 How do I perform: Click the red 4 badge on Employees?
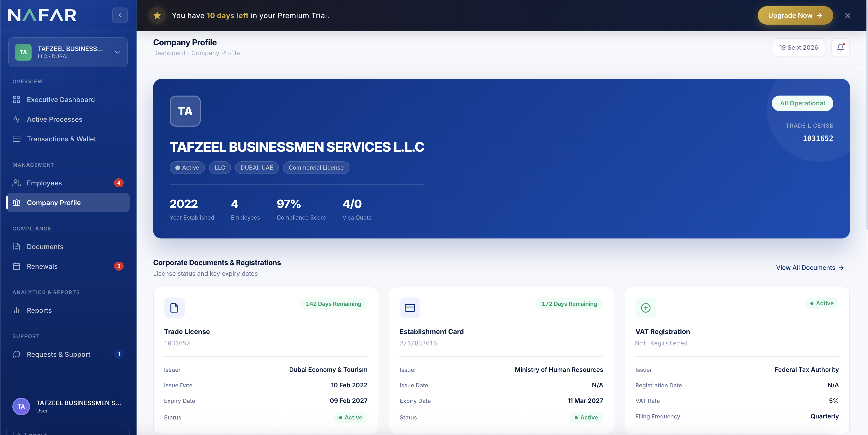point(119,183)
